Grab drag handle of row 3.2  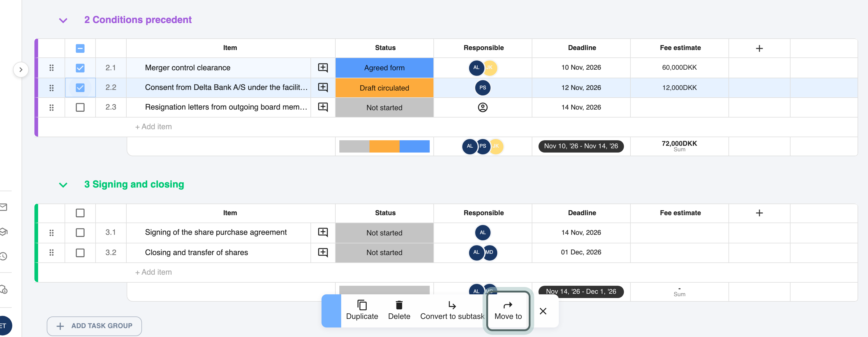pos(52,253)
